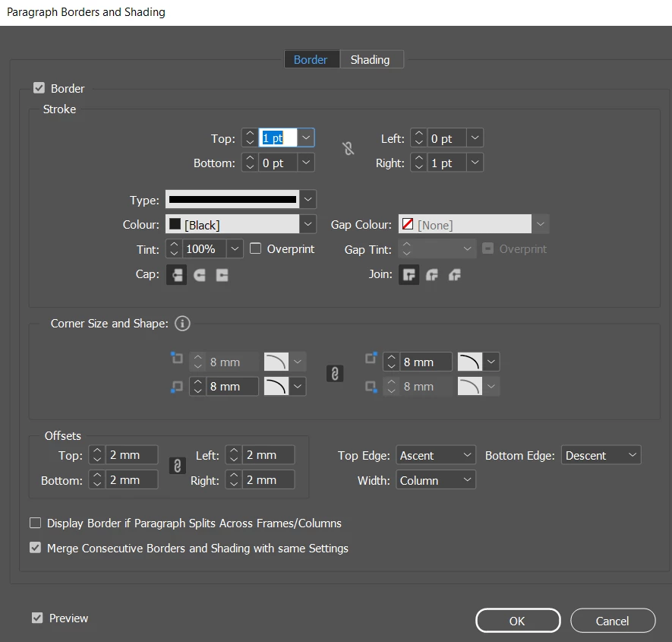Click the Top stroke 1 pt field
Screen dimensions: 672x642
pos(278,138)
